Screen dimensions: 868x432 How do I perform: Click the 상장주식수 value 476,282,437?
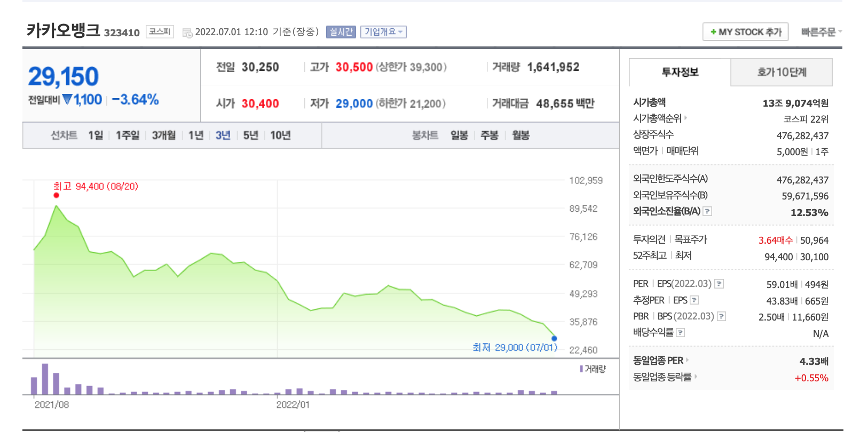pos(802,135)
